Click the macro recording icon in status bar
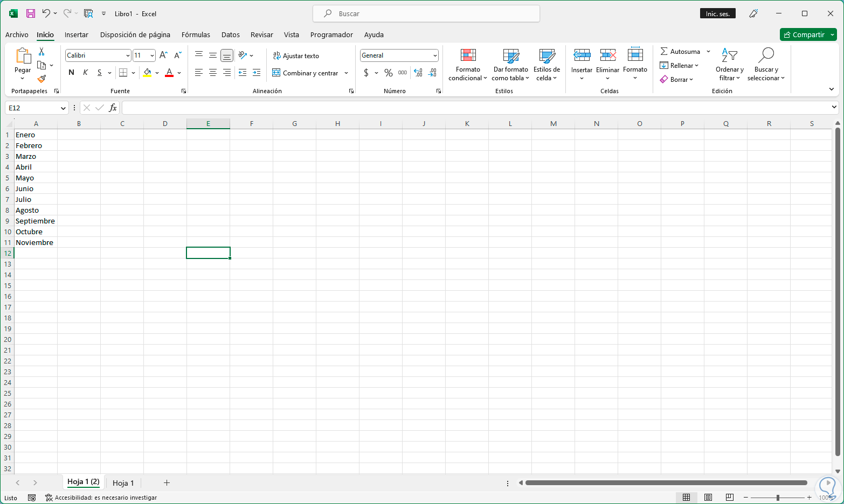 click(32, 498)
